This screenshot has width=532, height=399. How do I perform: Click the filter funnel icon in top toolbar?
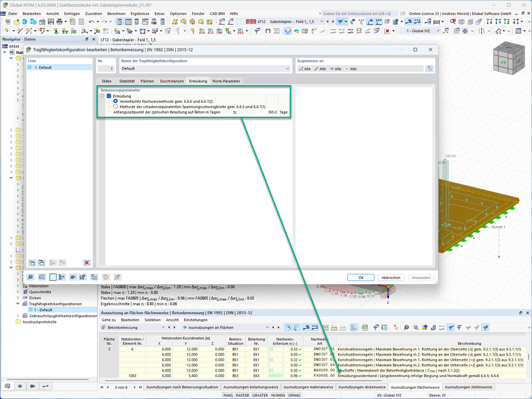[340, 22]
